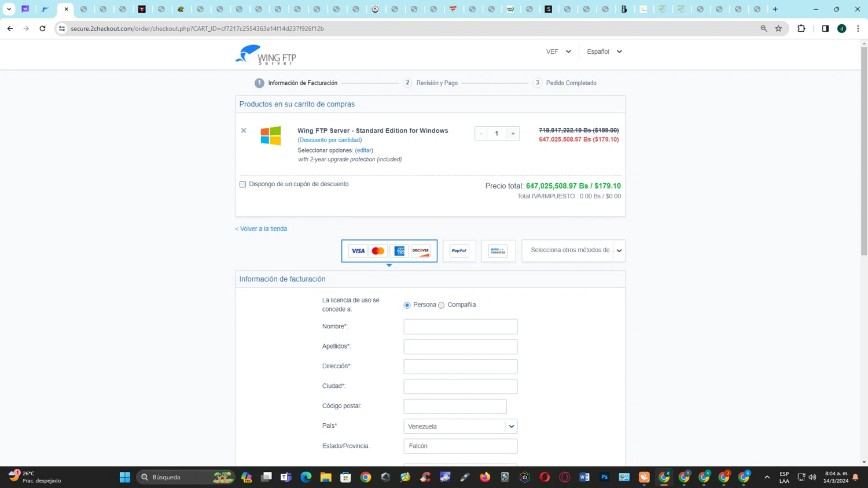Image resolution: width=868 pixels, height=488 pixels.
Task: Open Chrome Extensions puzzle icon
Action: (x=801, y=28)
